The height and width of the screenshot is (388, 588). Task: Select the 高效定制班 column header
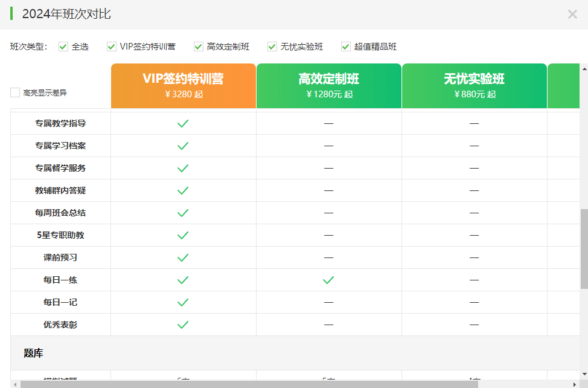(328, 86)
